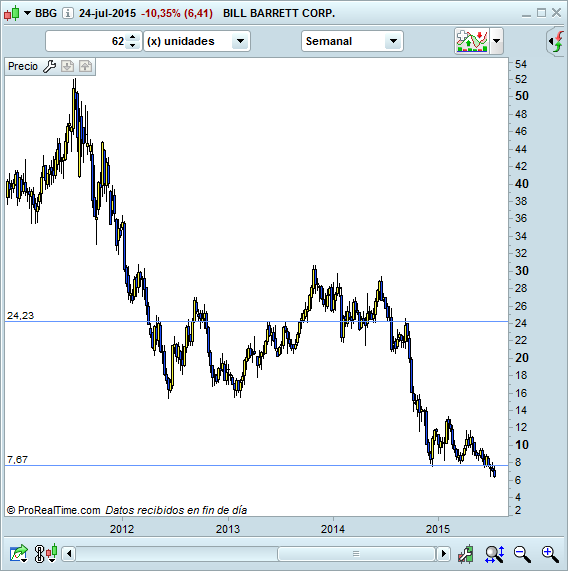Click the candlestick chart style icon
568x571 pixels.
11,13
